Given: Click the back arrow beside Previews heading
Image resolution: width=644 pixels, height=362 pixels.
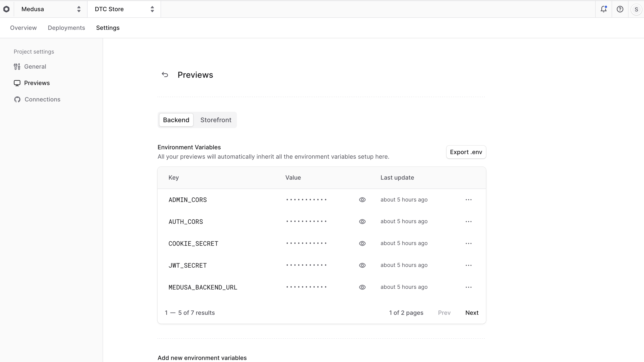Looking at the screenshot, I should pos(165,75).
